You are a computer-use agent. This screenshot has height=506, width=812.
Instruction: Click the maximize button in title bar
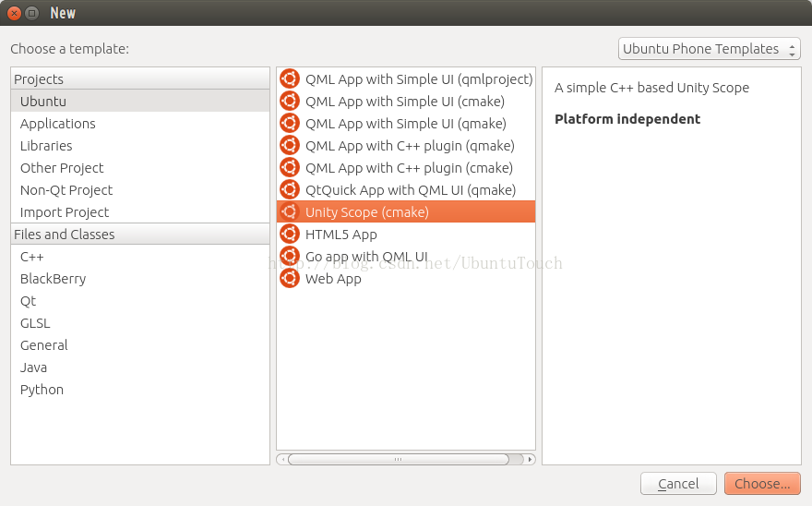32,13
